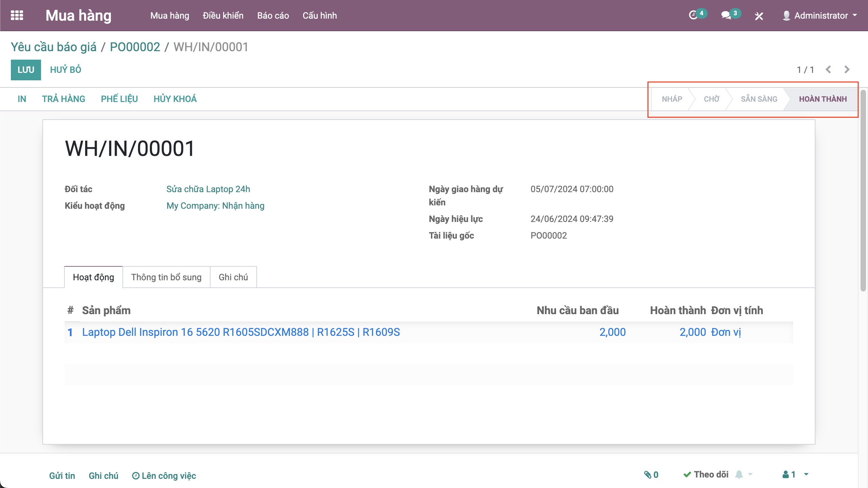Select the HOÀN THÀNH status stage
The height and width of the screenshot is (488, 868).
[x=823, y=99]
